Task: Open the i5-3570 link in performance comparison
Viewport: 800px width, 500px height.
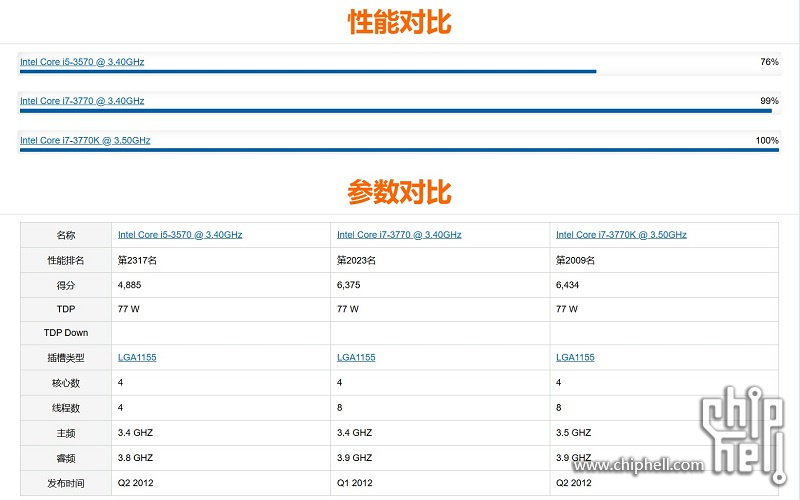Action: 82,62
